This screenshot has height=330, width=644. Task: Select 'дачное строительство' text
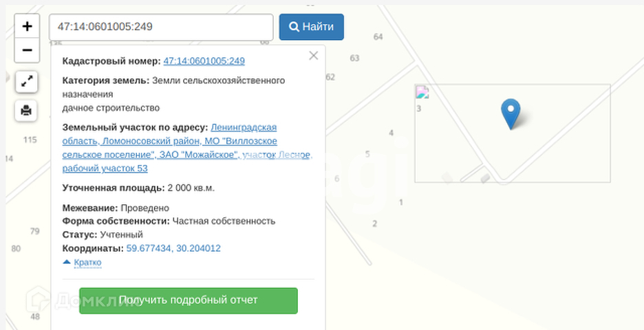point(111,108)
